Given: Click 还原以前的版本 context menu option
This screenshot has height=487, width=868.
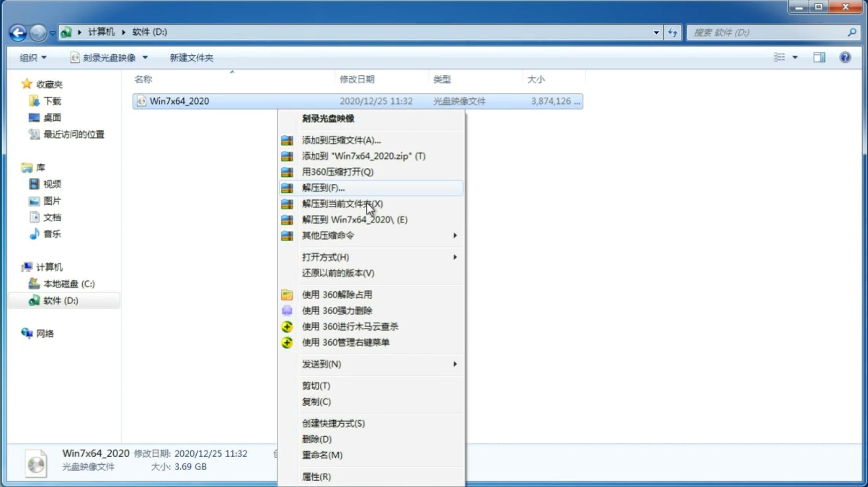Looking at the screenshot, I should [337, 273].
